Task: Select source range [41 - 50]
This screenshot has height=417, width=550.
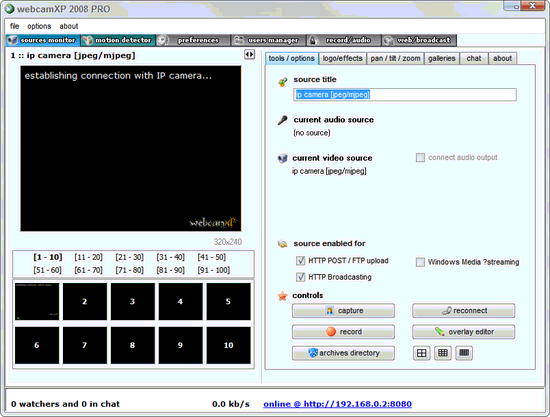Action: click(212, 257)
